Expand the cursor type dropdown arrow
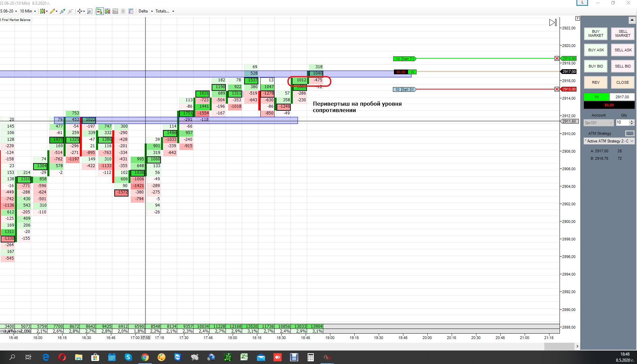 click(84, 11)
